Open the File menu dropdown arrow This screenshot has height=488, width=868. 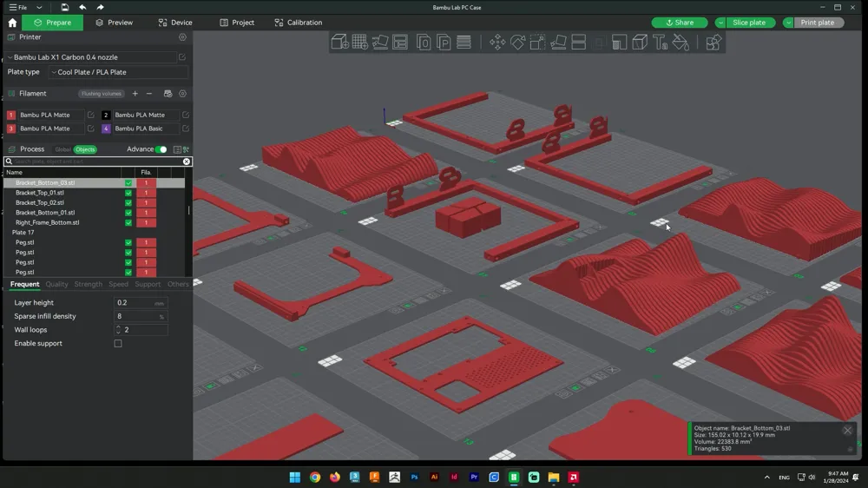point(39,7)
